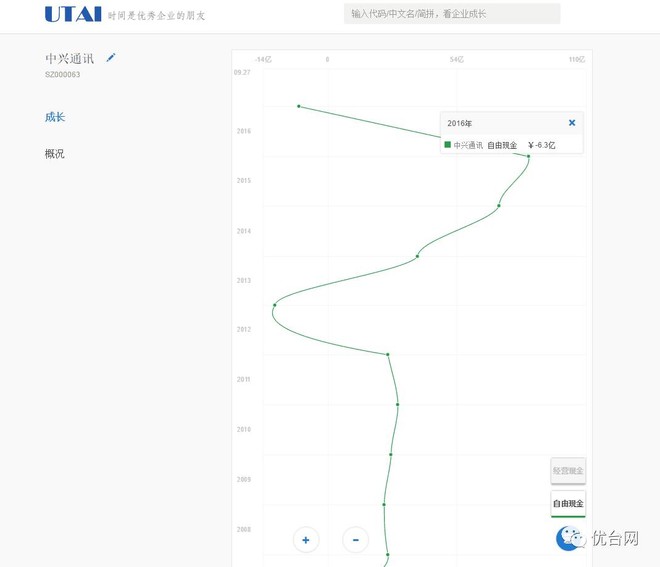Image resolution: width=660 pixels, height=567 pixels.
Task: Click the 2011 data point on the curve
Action: (x=397, y=405)
